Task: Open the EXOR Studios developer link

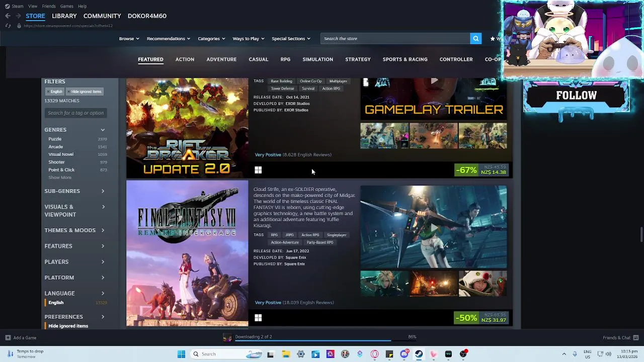Action: click(x=297, y=104)
